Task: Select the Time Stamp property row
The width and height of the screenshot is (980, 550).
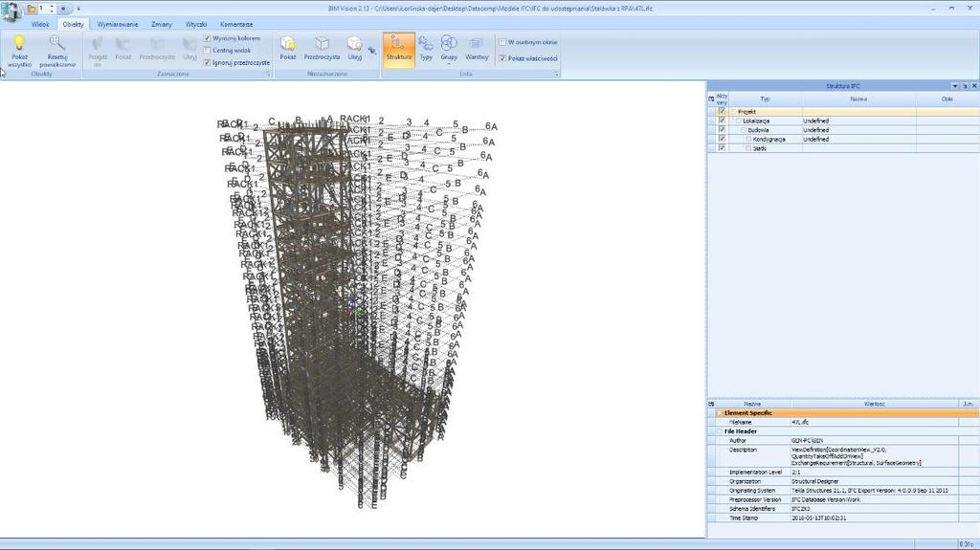Action: click(844, 518)
